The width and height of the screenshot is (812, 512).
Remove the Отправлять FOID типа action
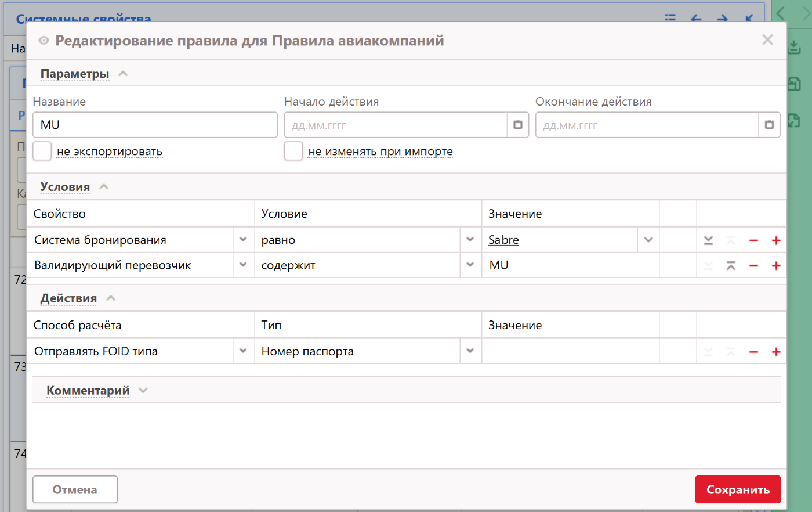click(x=753, y=352)
